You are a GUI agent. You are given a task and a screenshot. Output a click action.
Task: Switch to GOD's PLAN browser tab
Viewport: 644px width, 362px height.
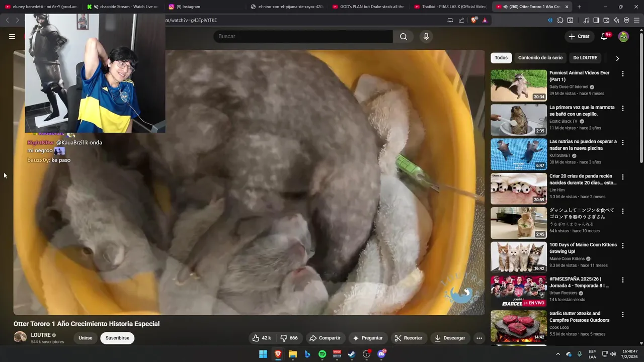click(x=368, y=7)
